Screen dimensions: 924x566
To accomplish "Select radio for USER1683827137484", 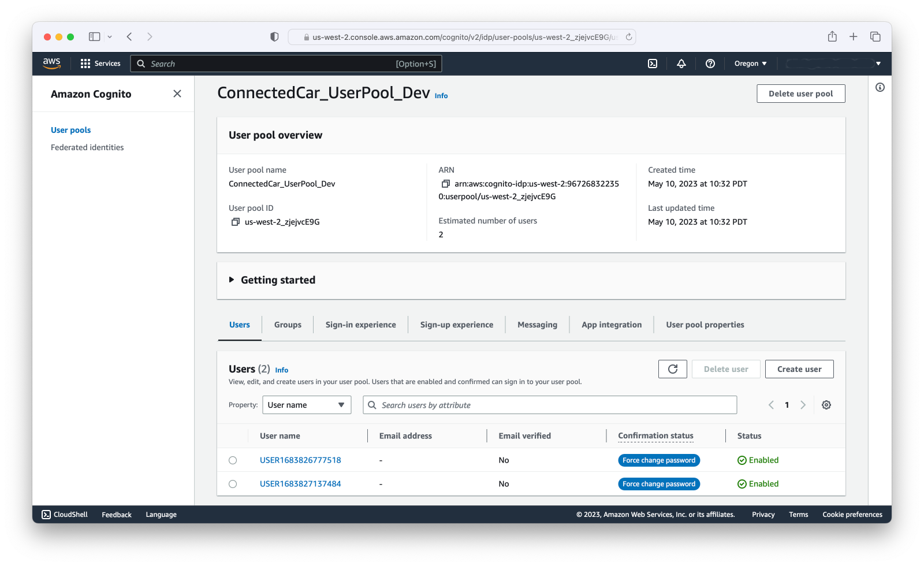I will tap(233, 484).
